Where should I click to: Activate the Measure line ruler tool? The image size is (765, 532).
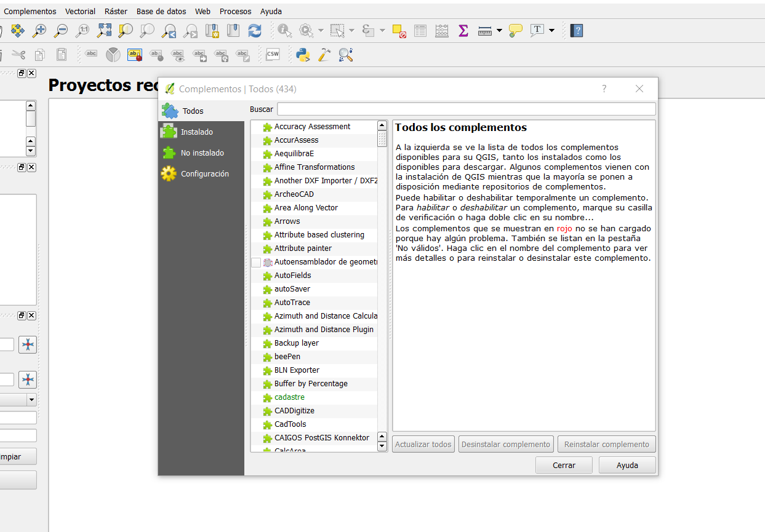coord(485,30)
